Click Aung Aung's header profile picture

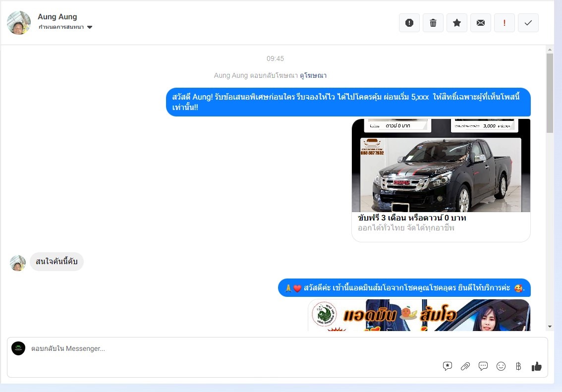coord(19,23)
